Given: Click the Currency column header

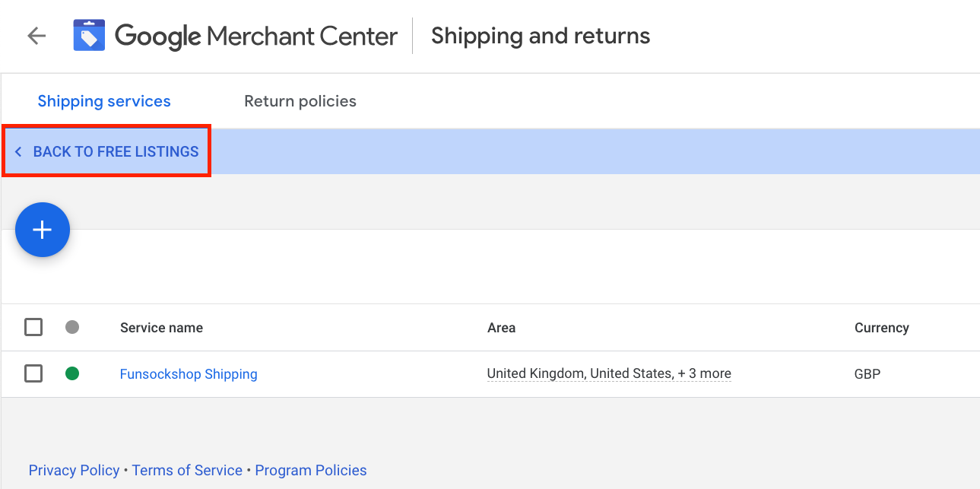Looking at the screenshot, I should pos(881,328).
